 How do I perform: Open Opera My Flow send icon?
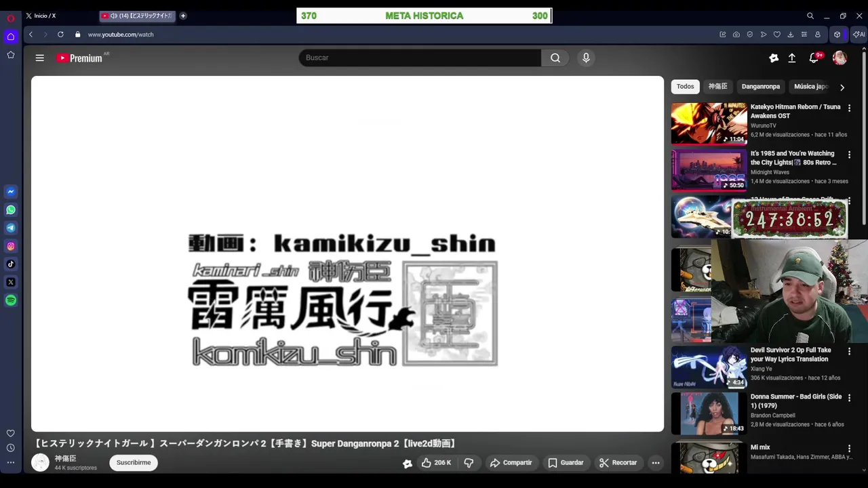pos(764,35)
